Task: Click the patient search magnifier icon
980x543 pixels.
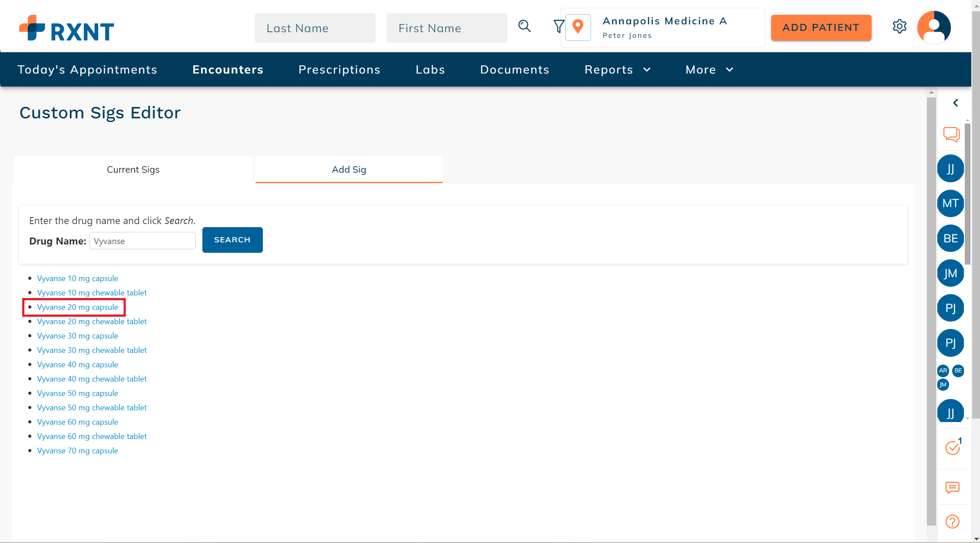Action: click(x=524, y=27)
